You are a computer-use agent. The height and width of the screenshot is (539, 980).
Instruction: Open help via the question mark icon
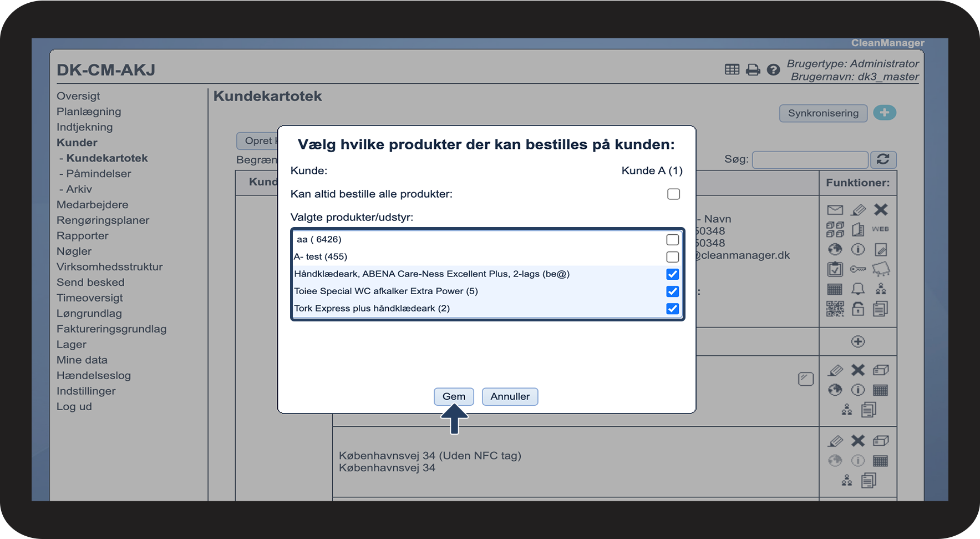click(x=774, y=69)
